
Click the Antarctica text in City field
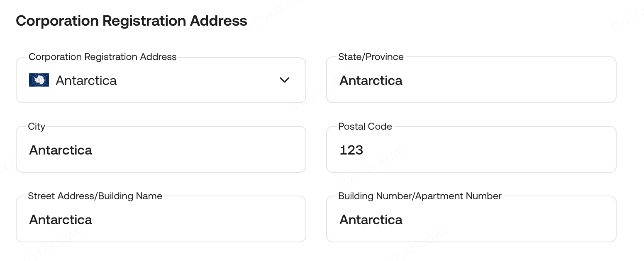[61, 150]
